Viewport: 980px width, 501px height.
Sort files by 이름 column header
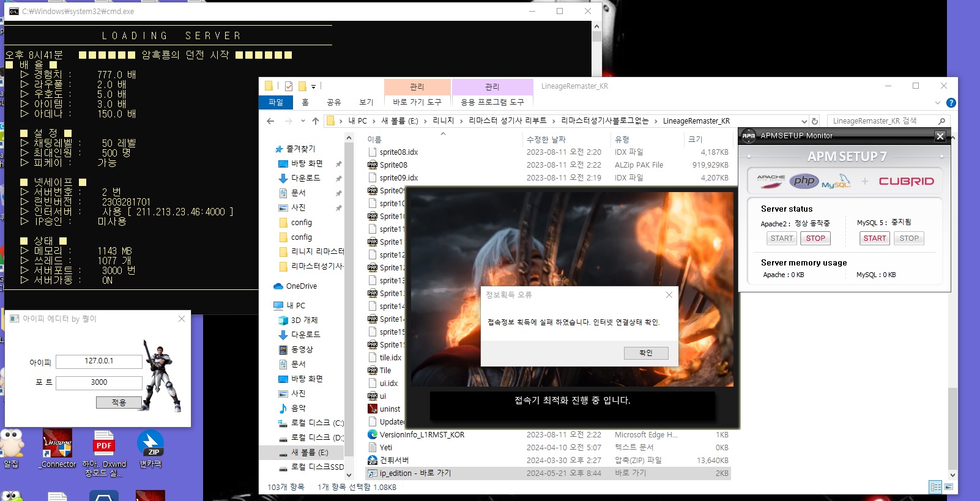pyautogui.click(x=374, y=139)
